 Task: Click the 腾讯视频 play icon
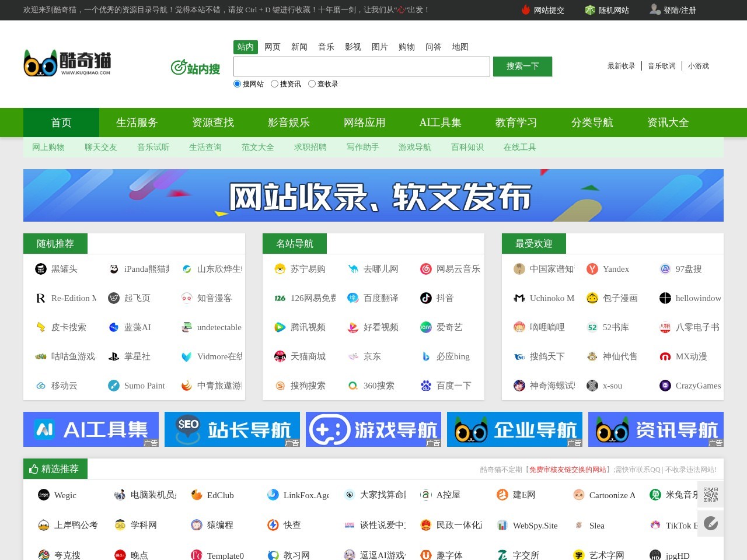tap(280, 327)
